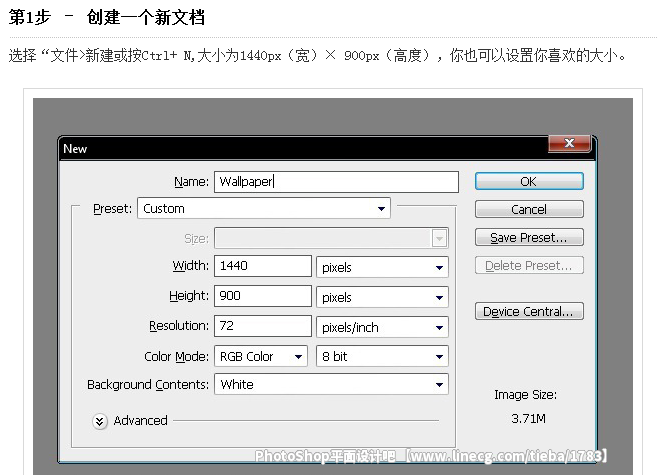Click the Width field showing 1440
This screenshot has width=663, height=475.
tap(263, 266)
